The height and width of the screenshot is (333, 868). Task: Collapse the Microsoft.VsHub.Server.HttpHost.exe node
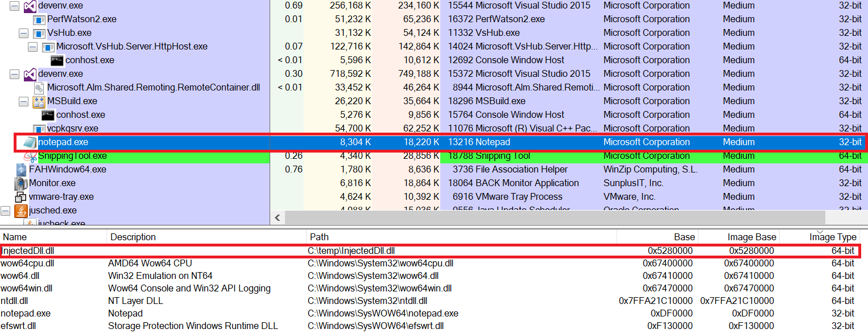[x=32, y=47]
